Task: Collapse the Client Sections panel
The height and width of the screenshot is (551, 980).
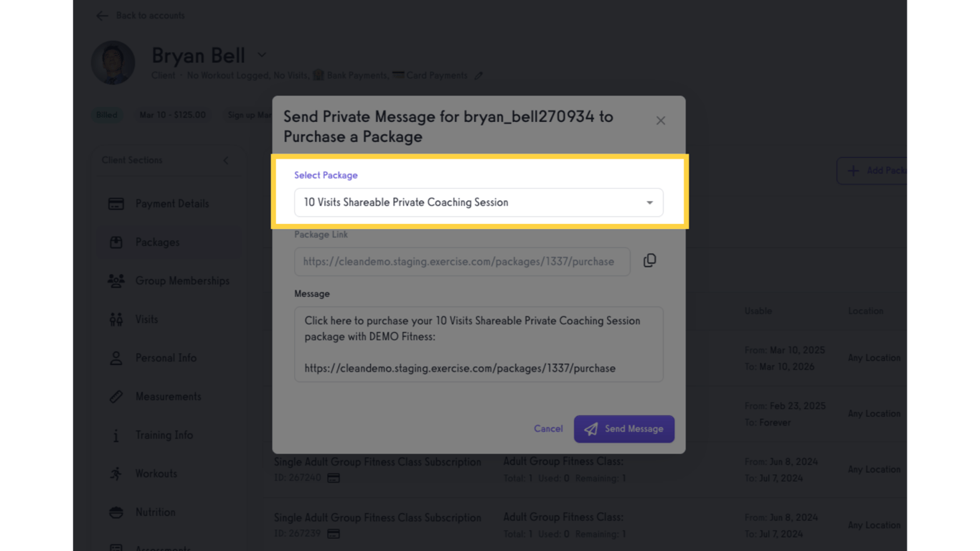Action: (x=225, y=160)
